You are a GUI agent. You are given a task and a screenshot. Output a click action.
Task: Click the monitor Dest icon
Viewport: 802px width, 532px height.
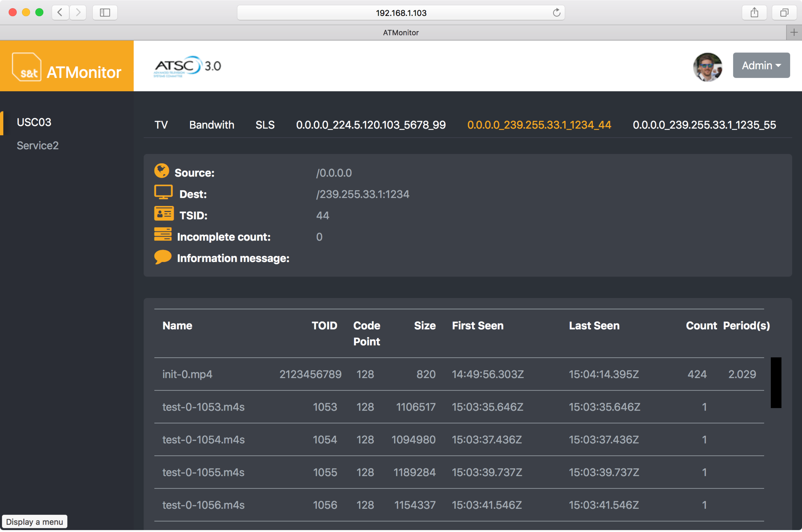click(x=163, y=192)
